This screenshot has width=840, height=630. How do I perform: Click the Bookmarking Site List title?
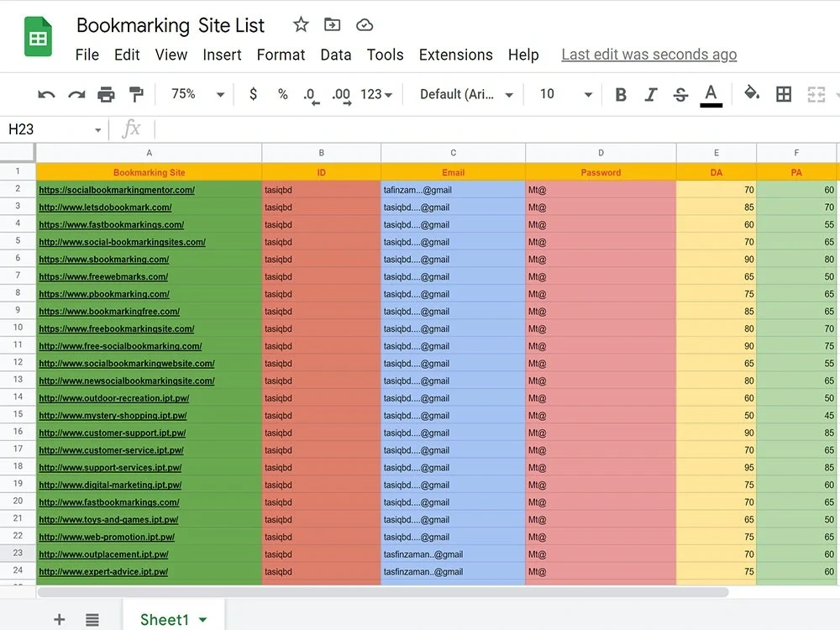pyautogui.click(x=171, y=25)
